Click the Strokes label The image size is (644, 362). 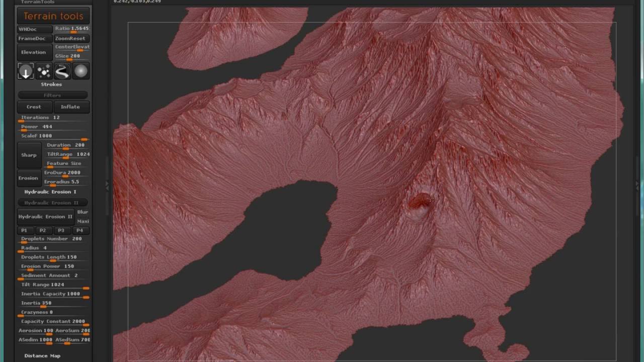(51, 84)
